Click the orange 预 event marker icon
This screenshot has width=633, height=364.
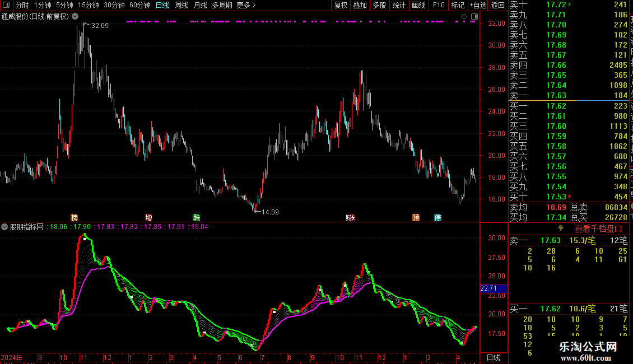[416, 217]
